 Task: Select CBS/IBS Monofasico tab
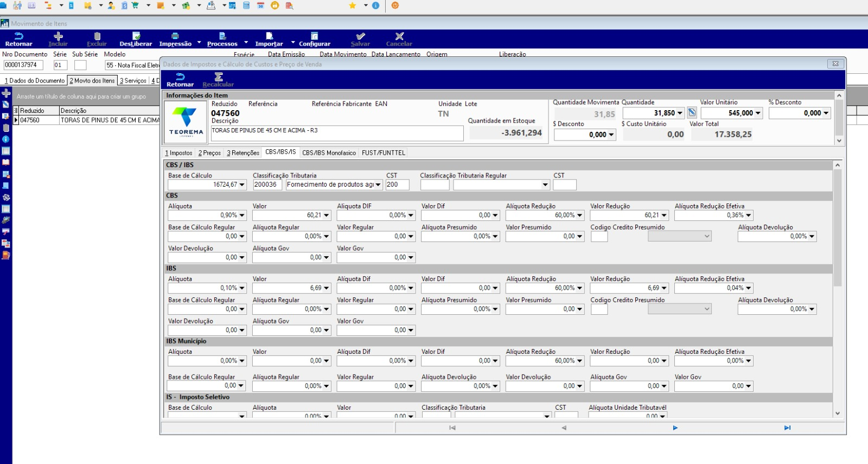(x=329, y=153)
